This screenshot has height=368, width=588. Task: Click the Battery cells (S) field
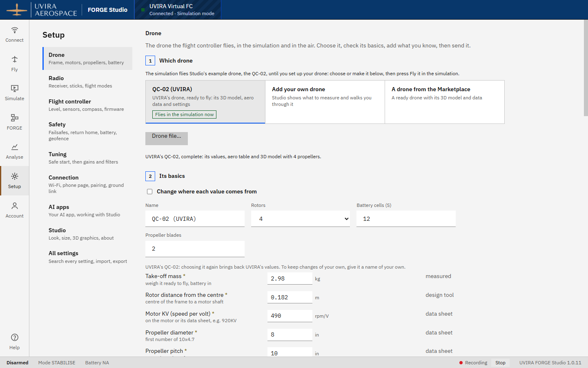[x=406, y=219]
